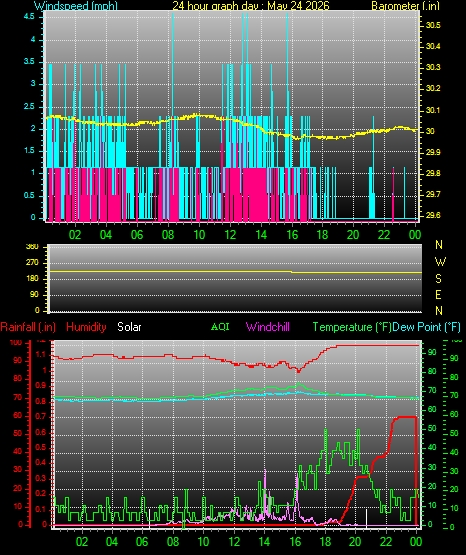The height and width of the screenshot is (555, 466).
Task: Click the Solar legend label
Action: point(129,327)
